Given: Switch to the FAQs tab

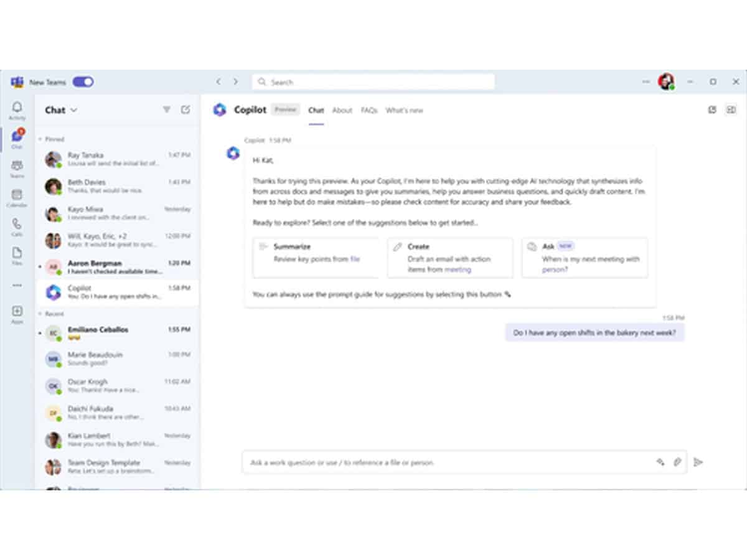Looking at the screenshot, I should point(369,110).
